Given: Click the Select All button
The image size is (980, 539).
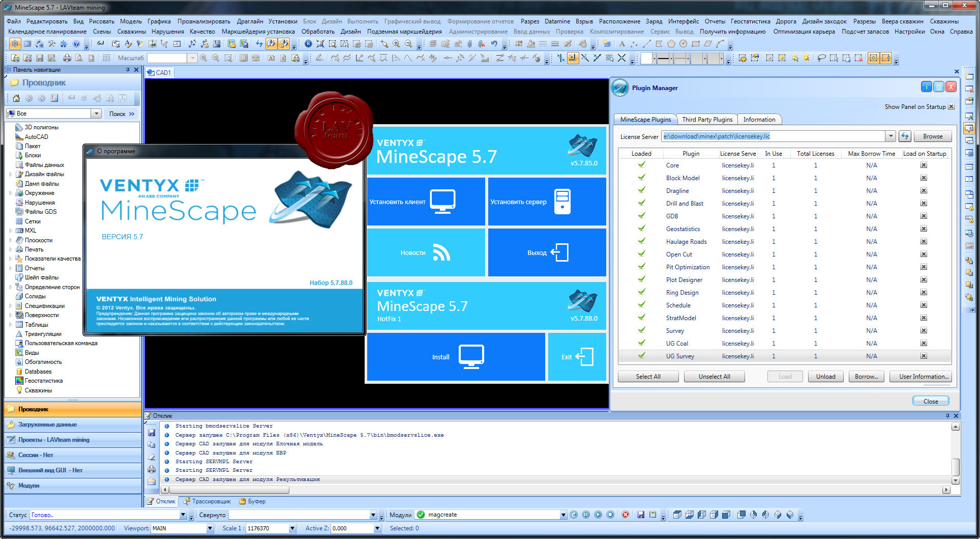Looking at the screenshot, I should tap(648, 377).
